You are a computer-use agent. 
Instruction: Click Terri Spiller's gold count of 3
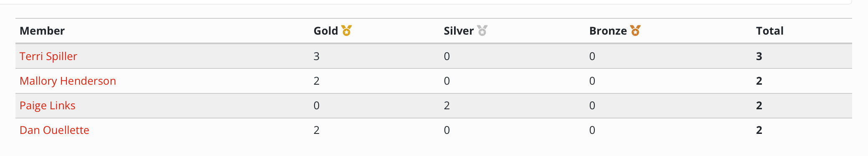point(317,56)
